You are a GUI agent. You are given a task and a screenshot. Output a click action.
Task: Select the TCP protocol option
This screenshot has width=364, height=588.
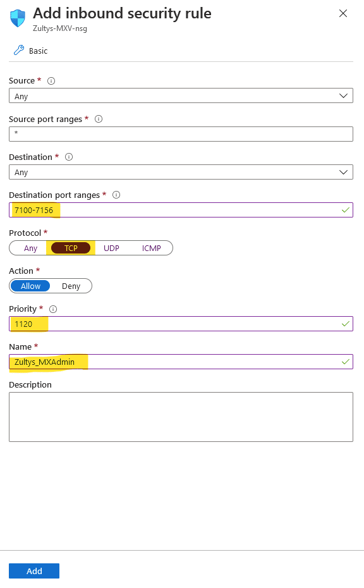pos(71,248)
